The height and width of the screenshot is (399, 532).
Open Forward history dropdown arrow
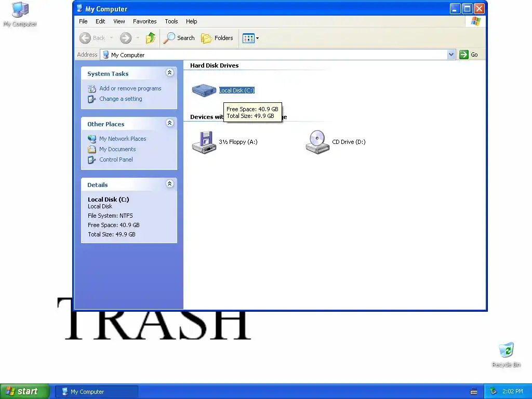(x=138, y=38)
